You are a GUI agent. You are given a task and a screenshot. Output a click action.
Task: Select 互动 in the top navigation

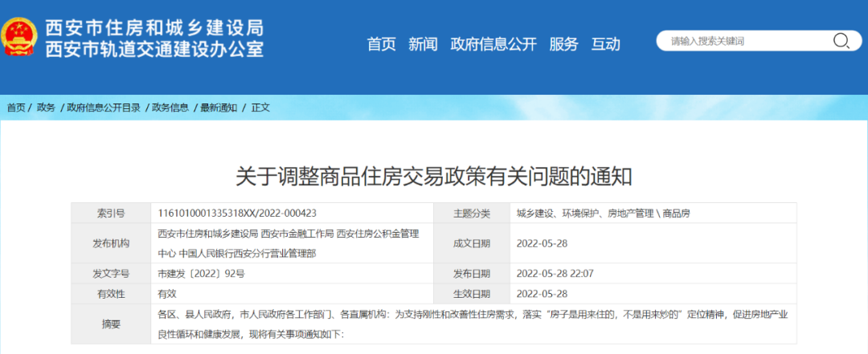point(605,44)
